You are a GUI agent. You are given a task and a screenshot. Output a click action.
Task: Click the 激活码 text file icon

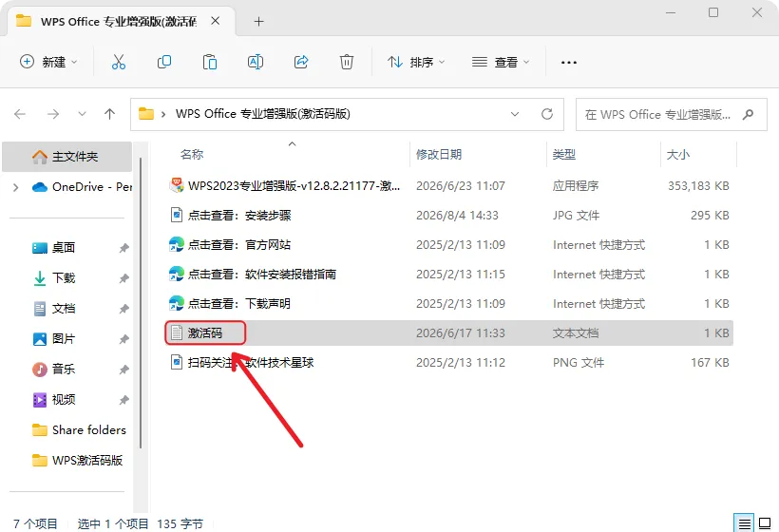pyautogui.click(x=177, y=332)
